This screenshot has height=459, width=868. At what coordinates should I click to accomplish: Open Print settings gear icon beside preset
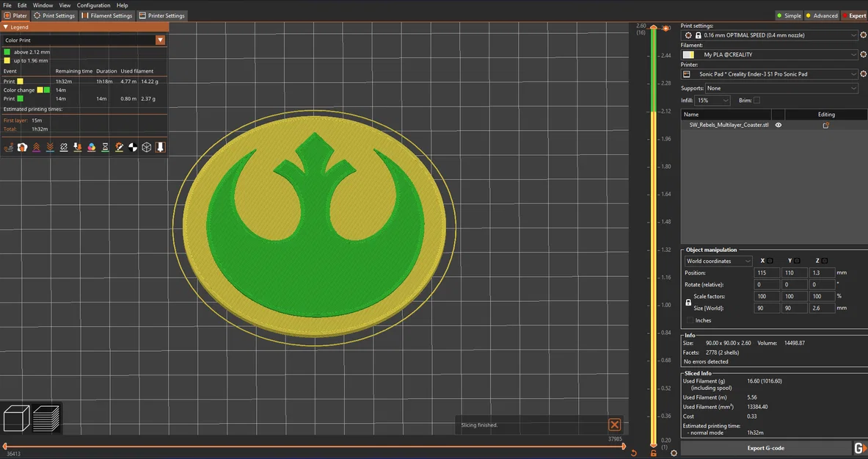click(863, 35)
